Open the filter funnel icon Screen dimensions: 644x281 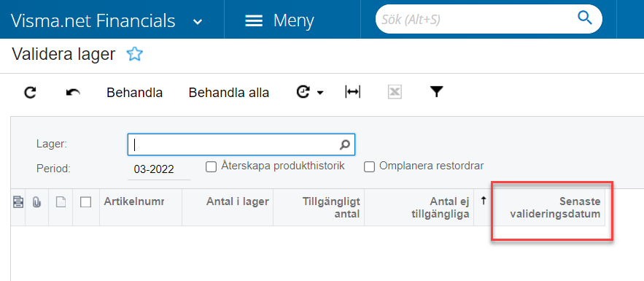[436, 93]
